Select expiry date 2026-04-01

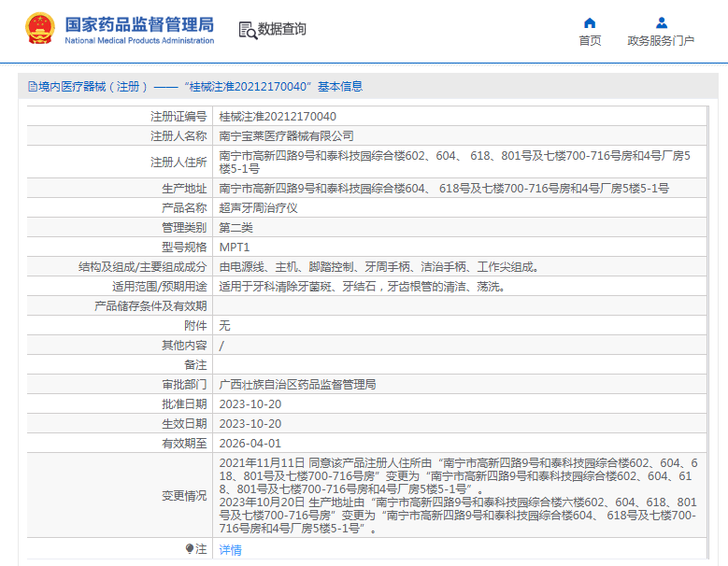[250, 444]
